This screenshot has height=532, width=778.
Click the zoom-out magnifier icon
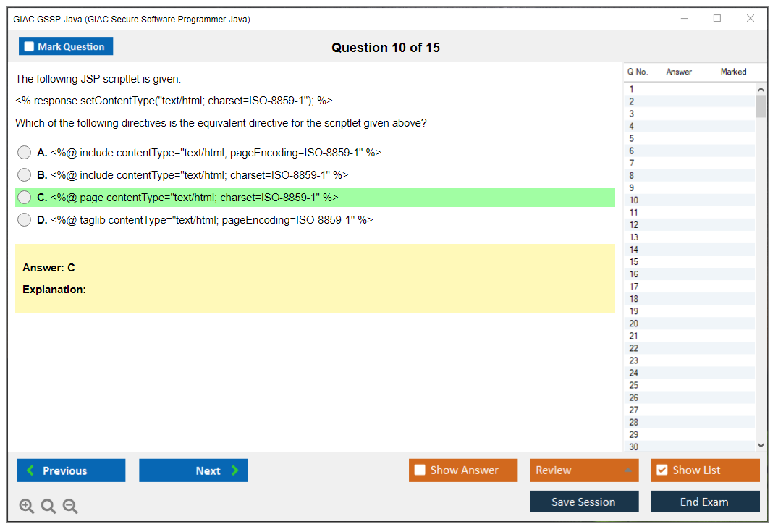click(x=69, y=506)
